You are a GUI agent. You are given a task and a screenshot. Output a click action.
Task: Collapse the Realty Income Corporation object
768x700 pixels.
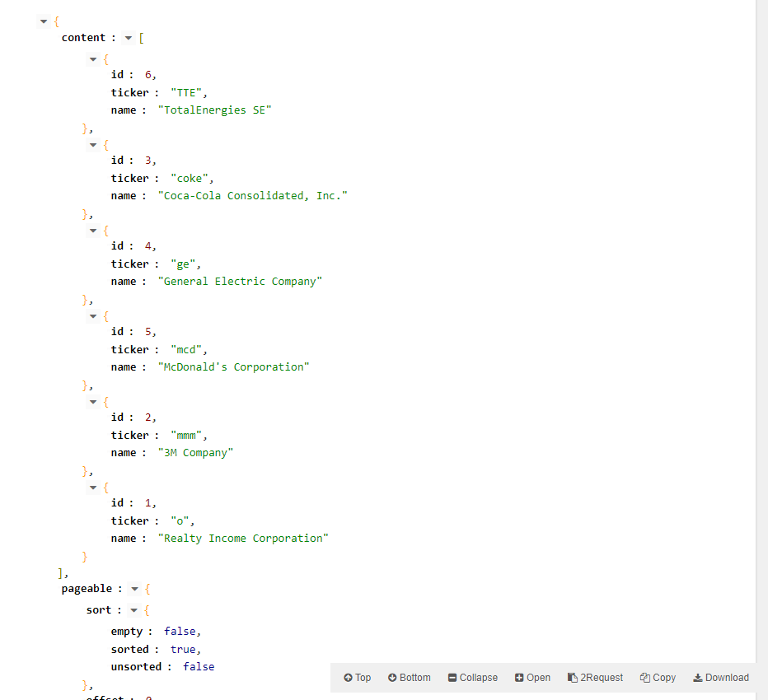pyautogui.click(x=93, y=488)
